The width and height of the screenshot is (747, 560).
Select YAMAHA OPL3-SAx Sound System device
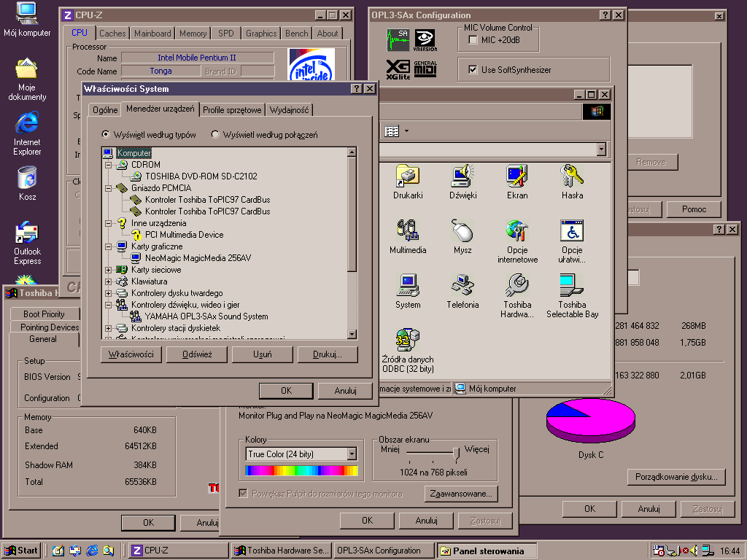206,316
